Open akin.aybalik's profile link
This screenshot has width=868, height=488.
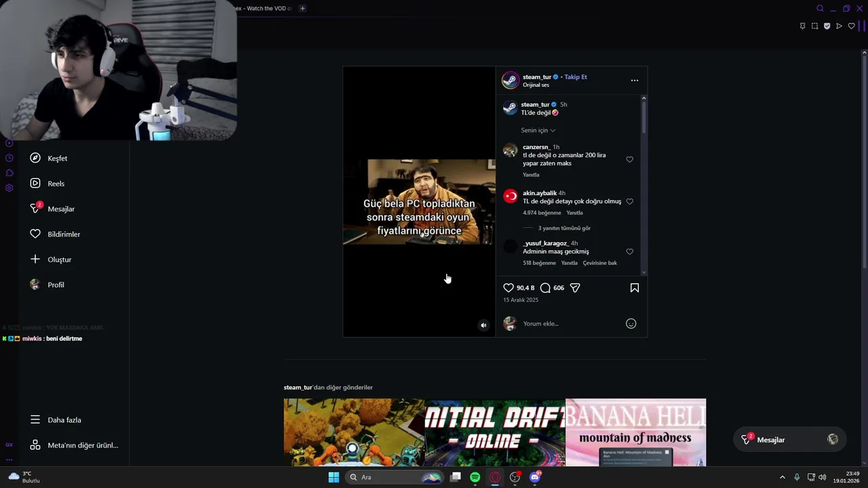(540, 193)
